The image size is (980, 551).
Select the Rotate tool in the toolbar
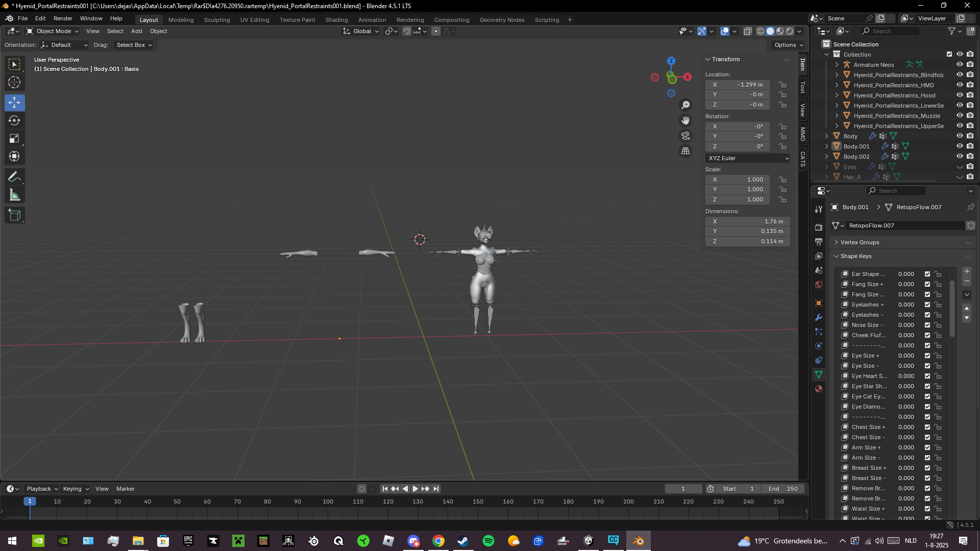pyautogui.click(x=14, y=121)
